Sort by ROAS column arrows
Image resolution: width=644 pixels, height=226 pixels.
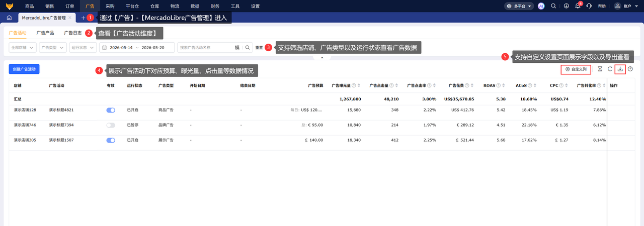click(x=505, y=85)
